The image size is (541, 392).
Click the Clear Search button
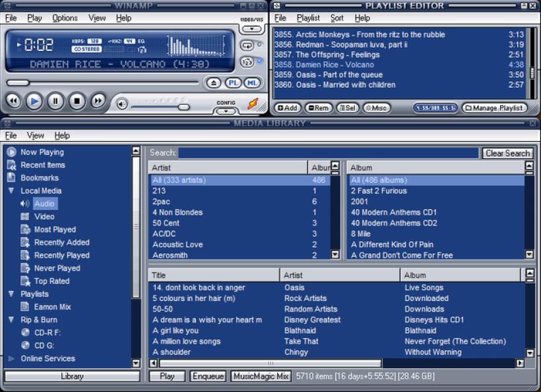[507, 153]
